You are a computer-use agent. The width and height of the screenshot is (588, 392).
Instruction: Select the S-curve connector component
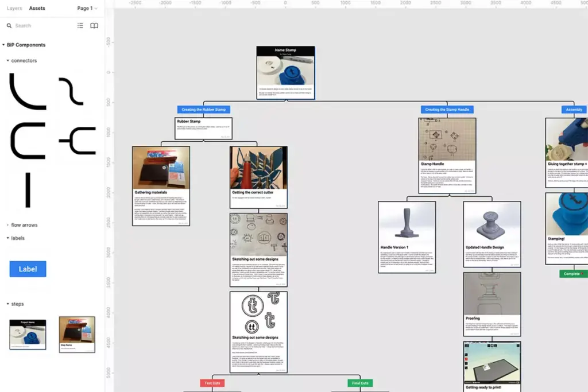click(x=71, y=91)
